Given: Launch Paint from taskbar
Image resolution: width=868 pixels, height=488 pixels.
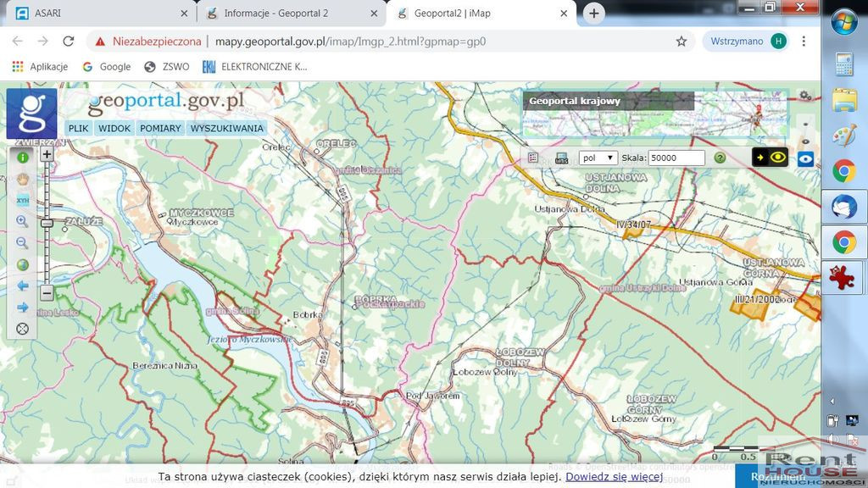Looking at the screenshot, I should point(844,136).
